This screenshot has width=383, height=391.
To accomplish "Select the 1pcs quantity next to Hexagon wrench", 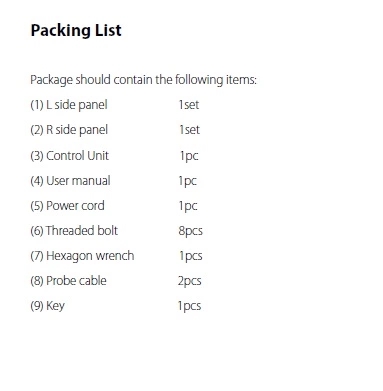I will (x=191, y=256).
